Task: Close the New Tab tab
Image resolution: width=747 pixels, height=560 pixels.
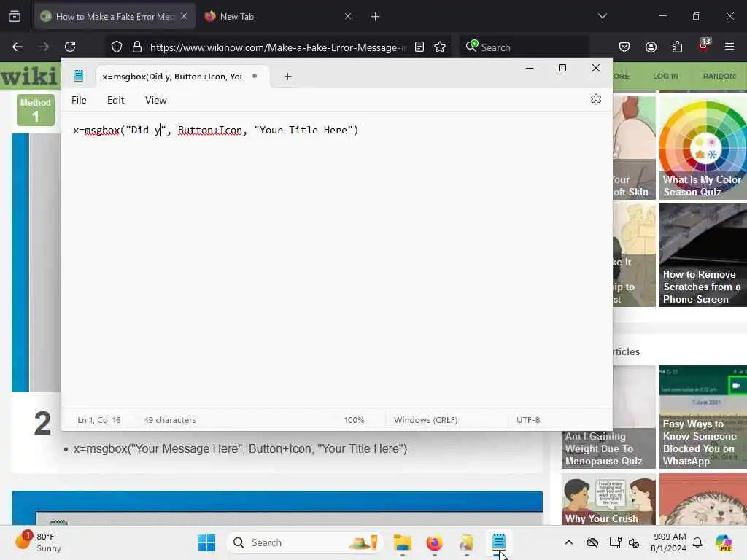Action: (348, 17)
